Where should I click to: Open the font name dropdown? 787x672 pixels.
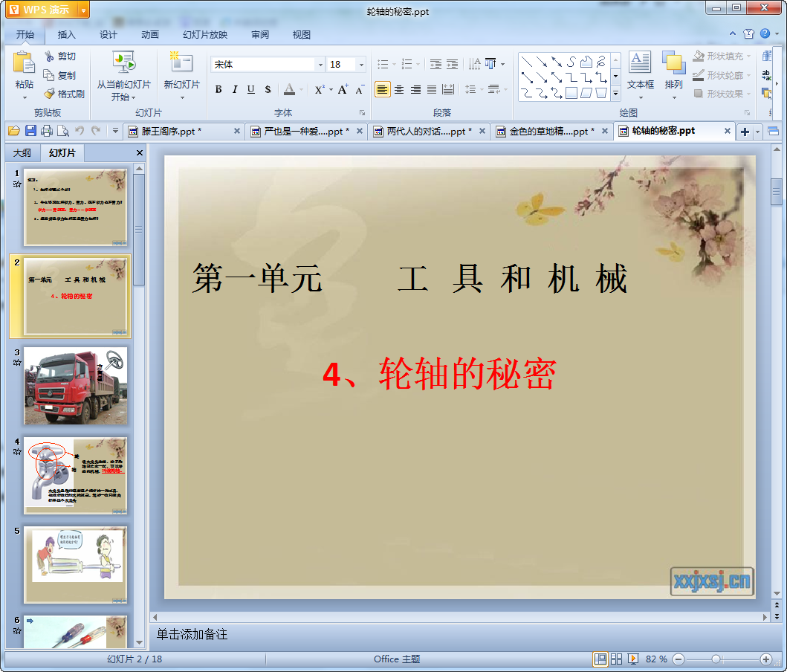tap(321, 64)
